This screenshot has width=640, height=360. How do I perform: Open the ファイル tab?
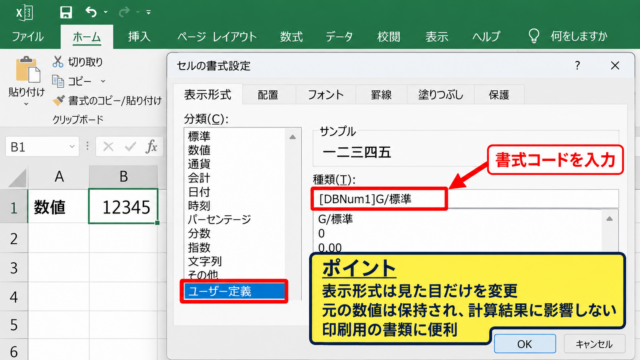click(28, 37)
